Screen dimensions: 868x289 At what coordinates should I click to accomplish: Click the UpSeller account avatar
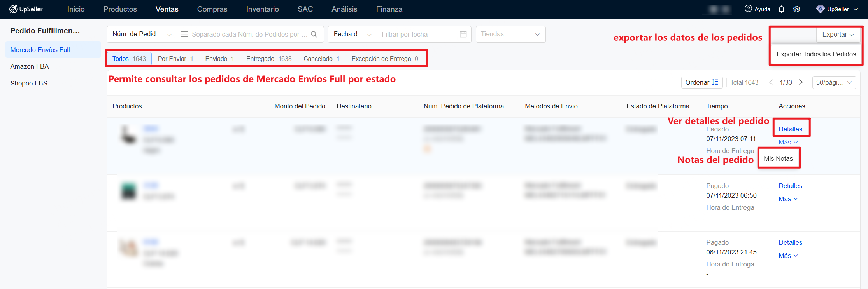click(820, 9)
